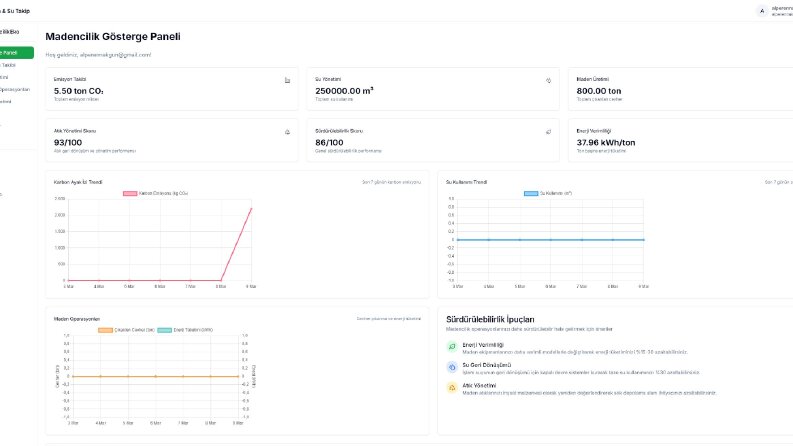
Task: Click the Atık Yönetimi tip title
Action: click(479, 385)
